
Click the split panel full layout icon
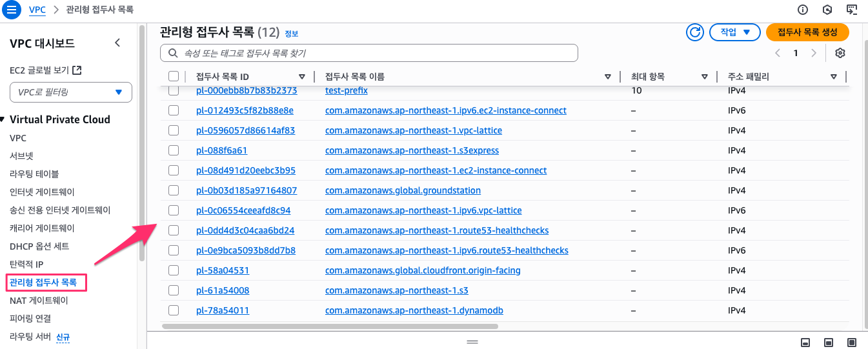(852, 341)
